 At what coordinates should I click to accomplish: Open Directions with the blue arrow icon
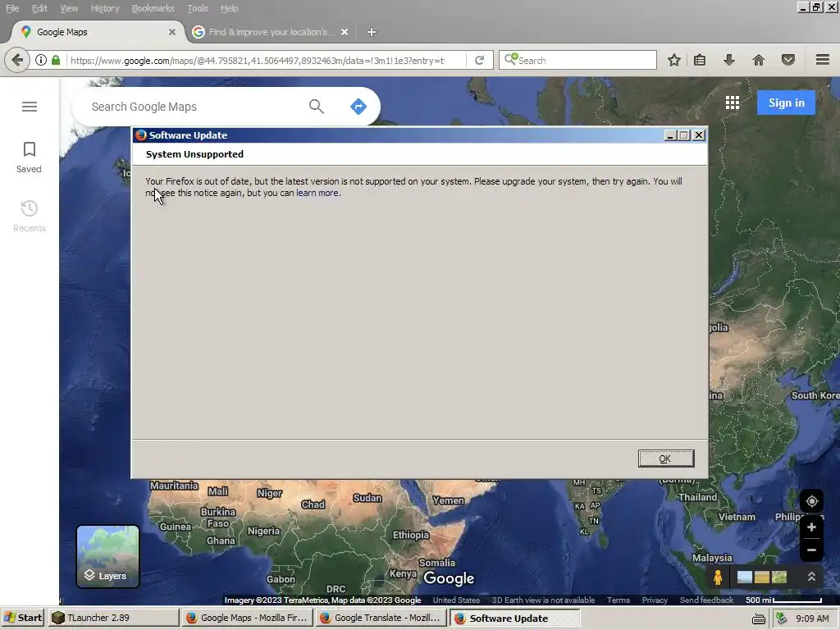point(358,107)
